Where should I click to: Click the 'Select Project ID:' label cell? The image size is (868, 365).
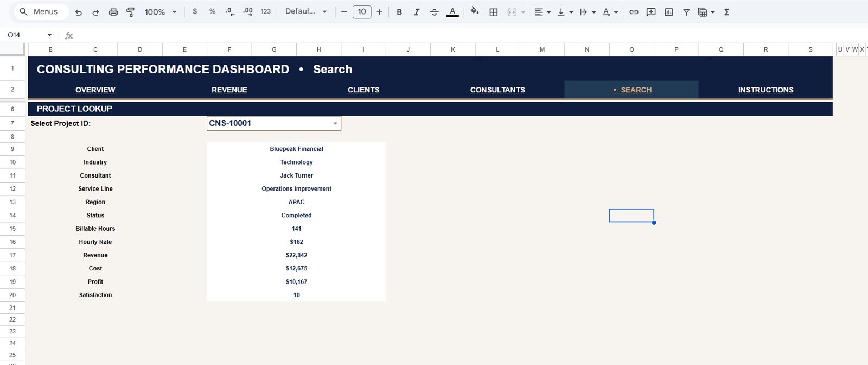[61, 124]
